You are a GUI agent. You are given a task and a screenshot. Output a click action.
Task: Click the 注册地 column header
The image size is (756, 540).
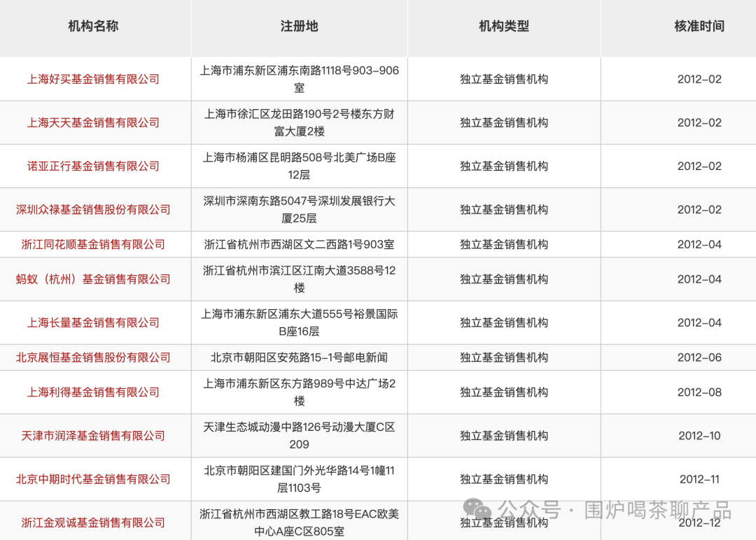tap(299, 26)
